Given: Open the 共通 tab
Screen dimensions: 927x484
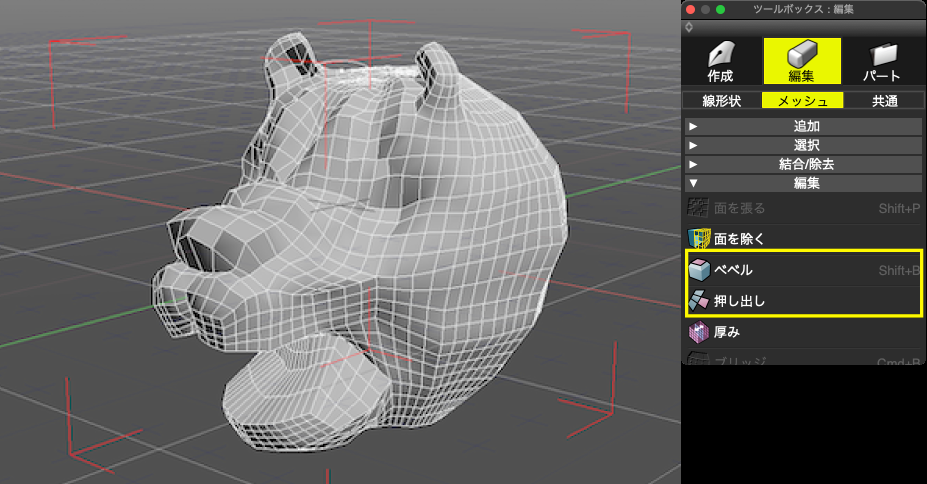Looking at the screenshot, I should tap(884, 100).
